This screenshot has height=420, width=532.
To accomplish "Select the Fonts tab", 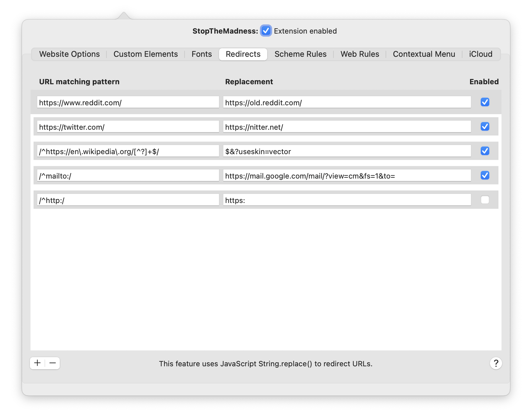I will coord(202,54).
